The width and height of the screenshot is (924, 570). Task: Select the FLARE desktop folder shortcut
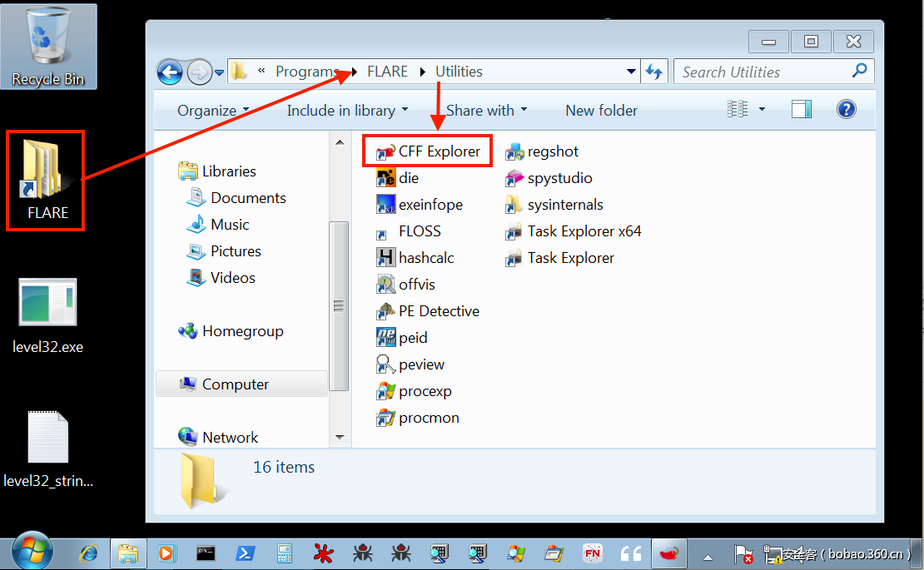pos(46,181)
